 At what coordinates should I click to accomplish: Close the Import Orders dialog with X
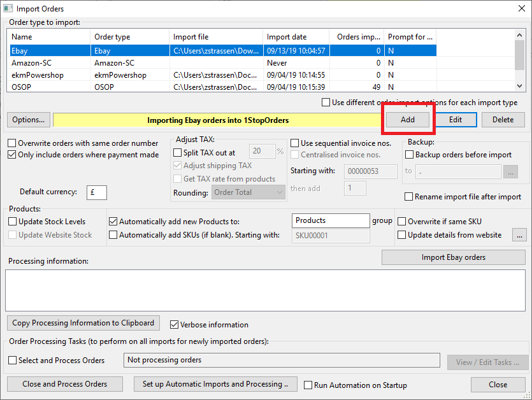(522, 8)
